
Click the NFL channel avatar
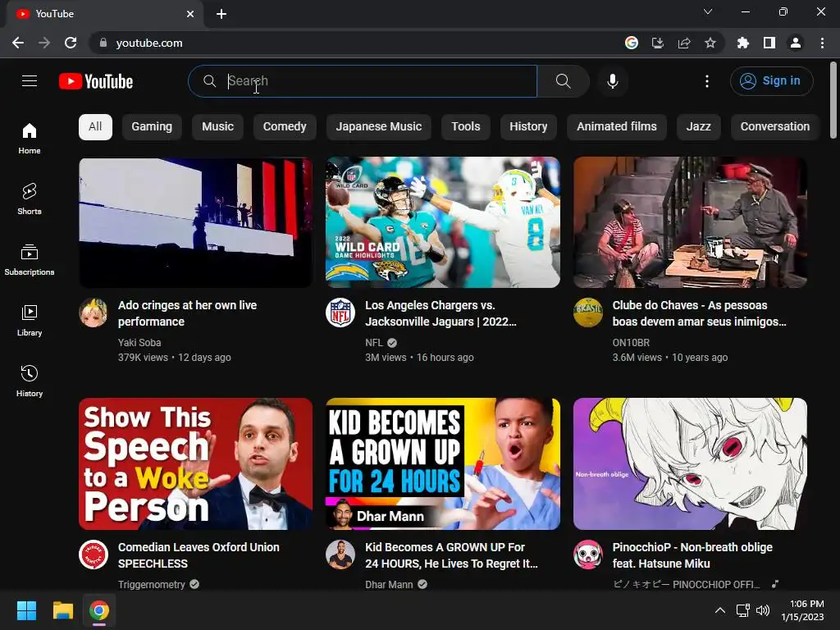(x=340, y=313)
